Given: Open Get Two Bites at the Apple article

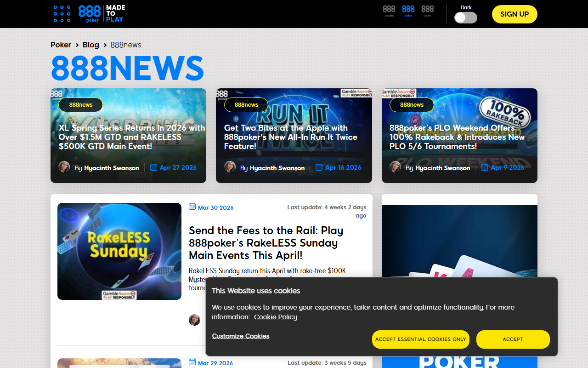Looking at the screenshot, I should click(291, 137).
